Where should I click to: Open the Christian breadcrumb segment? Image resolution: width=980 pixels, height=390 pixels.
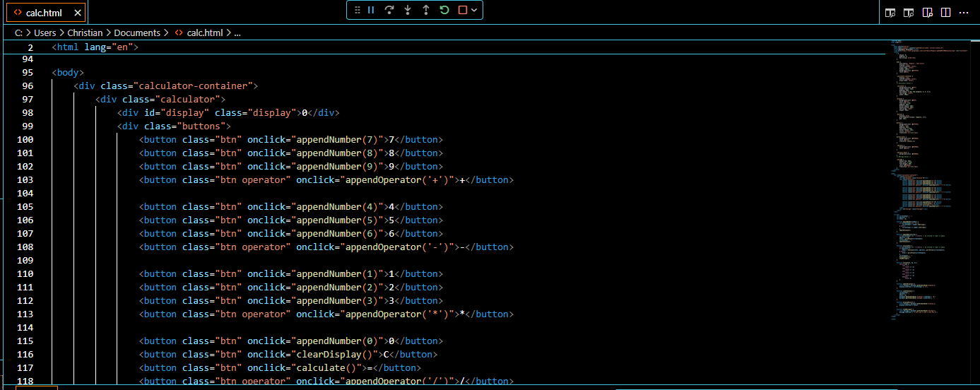coord(85,32)
